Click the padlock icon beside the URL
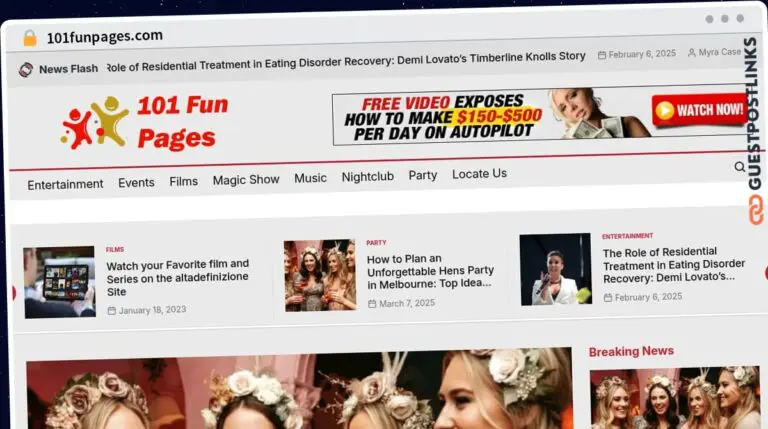768x429 pixels. point(29,38)
